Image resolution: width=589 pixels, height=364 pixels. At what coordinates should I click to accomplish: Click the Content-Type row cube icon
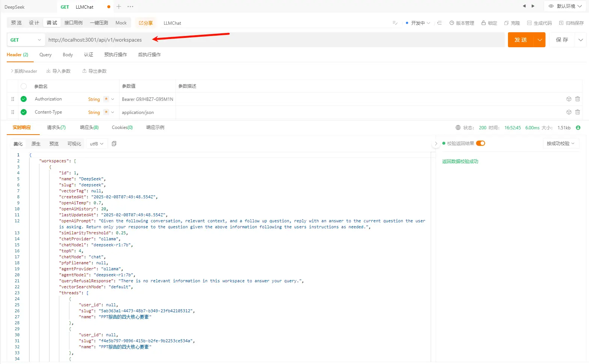coord(569,112)
